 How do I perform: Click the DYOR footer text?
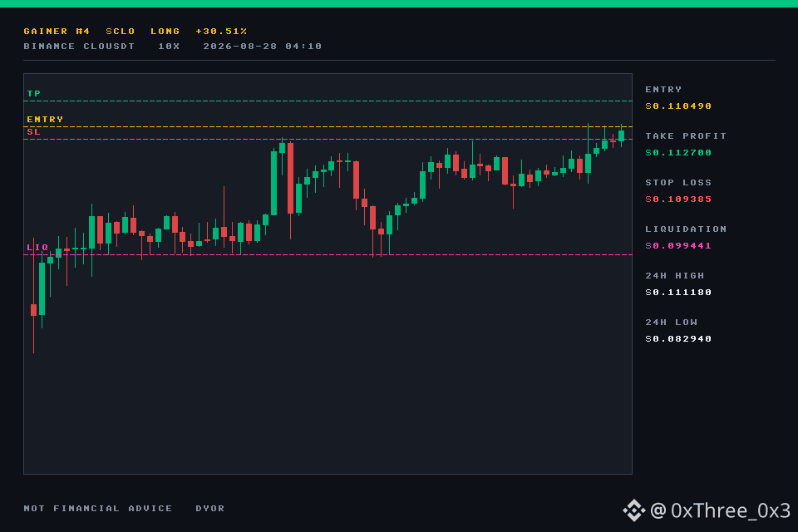coord(209,509)
